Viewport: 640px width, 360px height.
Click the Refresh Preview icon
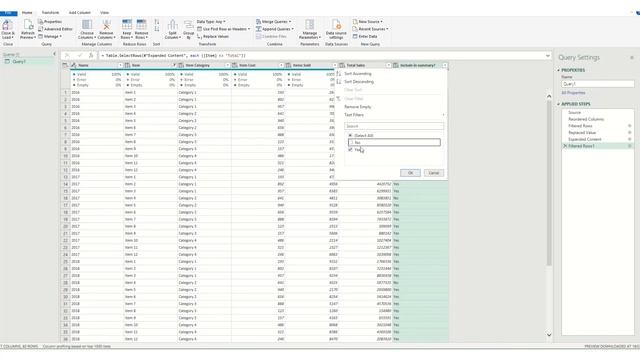click(x=28, y=25)
